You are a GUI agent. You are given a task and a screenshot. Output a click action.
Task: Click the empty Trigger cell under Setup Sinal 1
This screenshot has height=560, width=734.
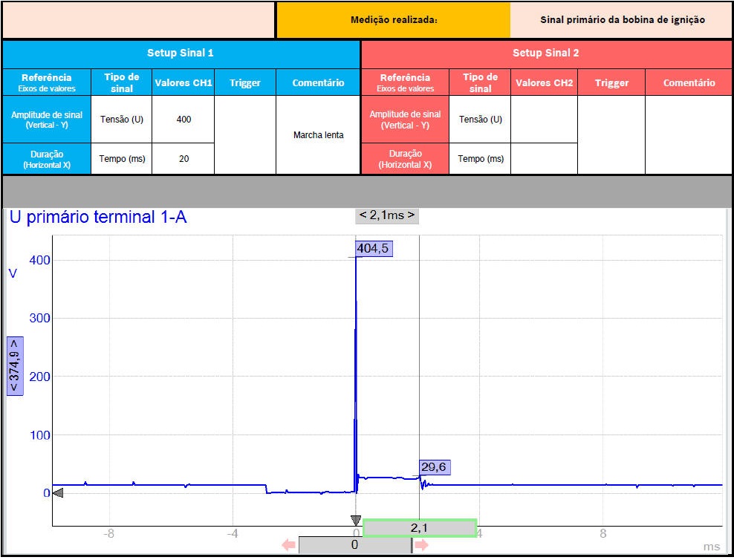pos(244,135)
